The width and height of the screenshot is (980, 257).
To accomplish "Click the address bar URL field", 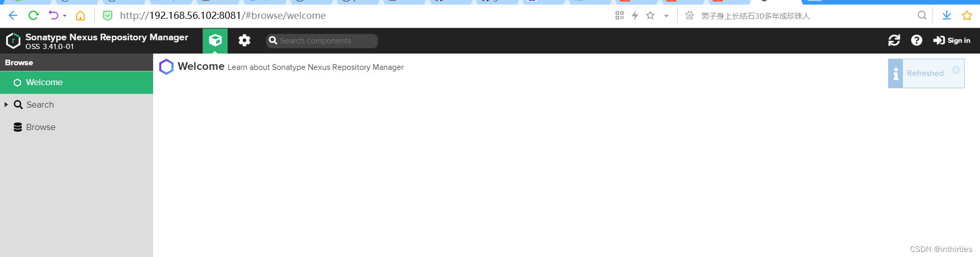I will (357, 15).
